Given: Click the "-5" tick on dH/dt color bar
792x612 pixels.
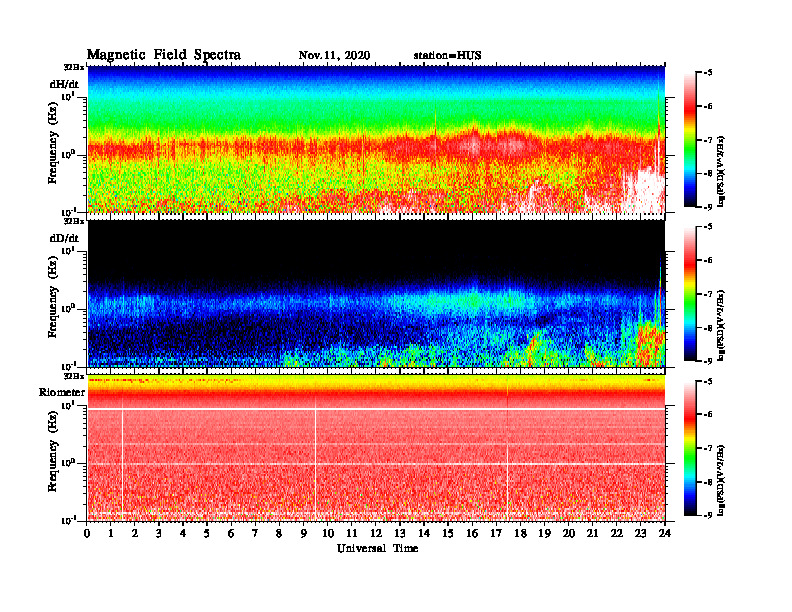Looking at the screenshot, I should [707, 73].
